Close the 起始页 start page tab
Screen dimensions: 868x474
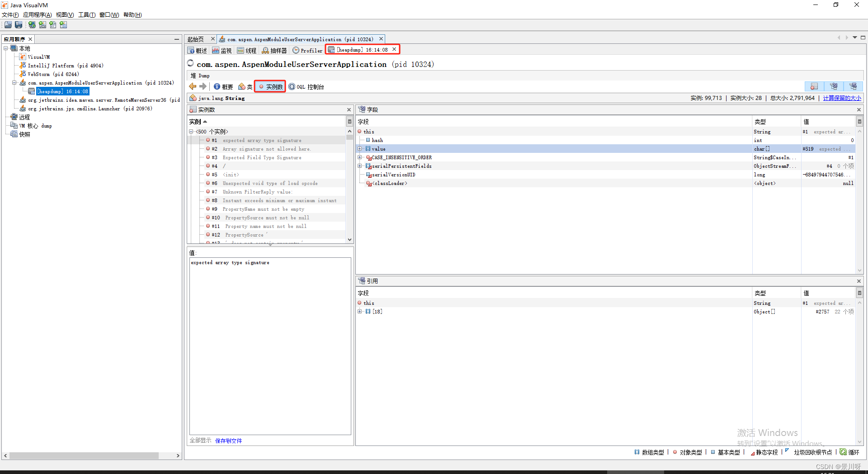coord(213,39)
